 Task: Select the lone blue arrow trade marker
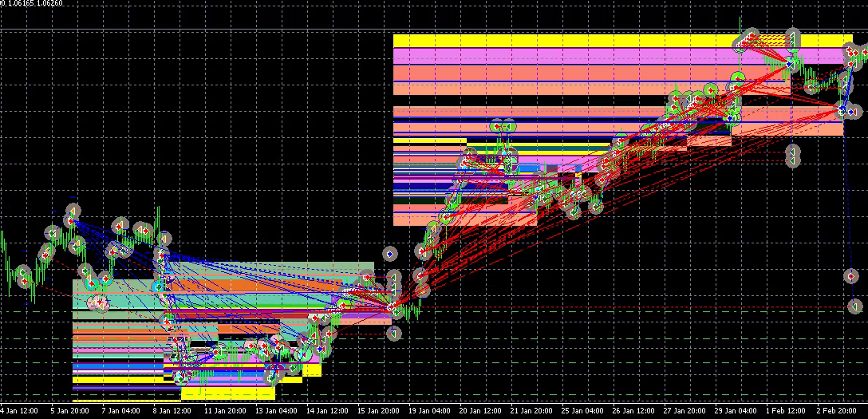(390, 254)
